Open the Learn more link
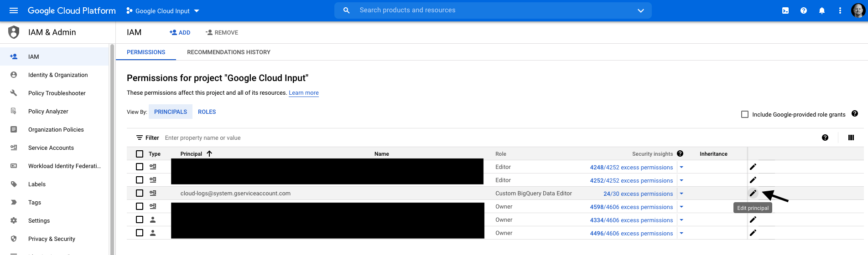This screenshot has width=868, height=255. coord(304,92)
